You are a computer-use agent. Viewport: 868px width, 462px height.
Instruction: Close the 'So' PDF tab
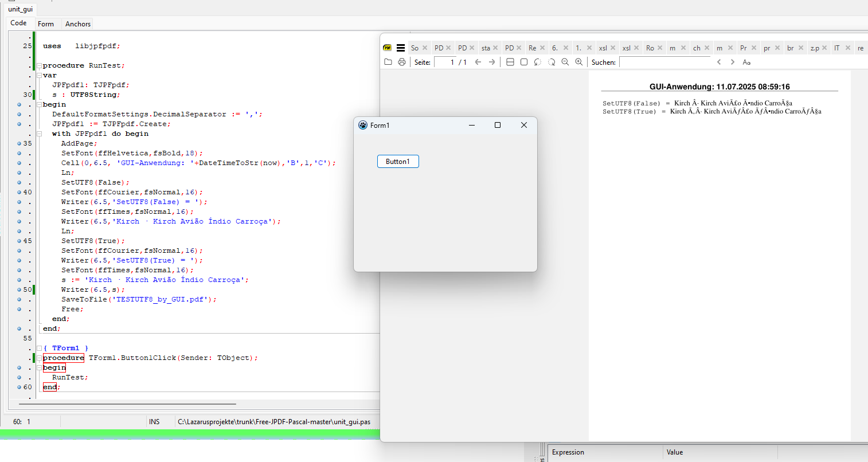pos(425,48)
